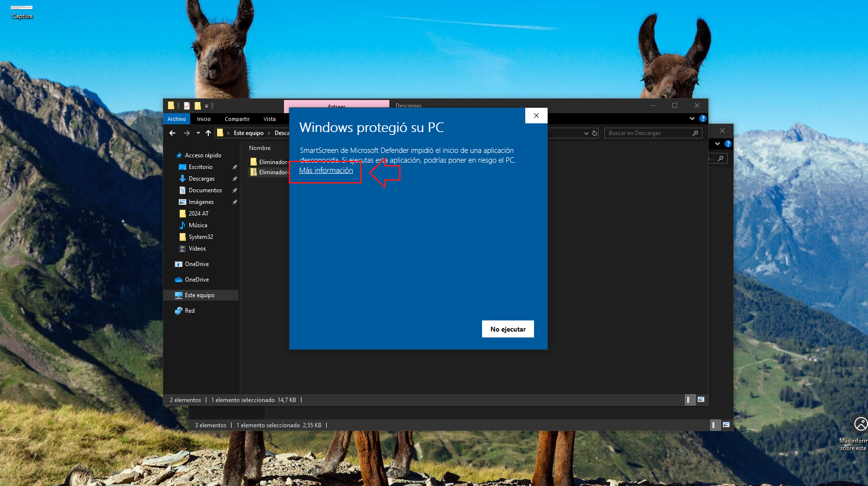Open the Captura desktop shortcut
Screen dimensions: 868x486
coord(22,11)
